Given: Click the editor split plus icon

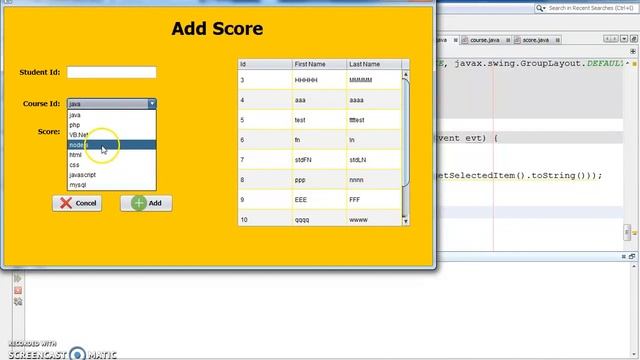Looking at the screenshot, I should tap(633, 51).
